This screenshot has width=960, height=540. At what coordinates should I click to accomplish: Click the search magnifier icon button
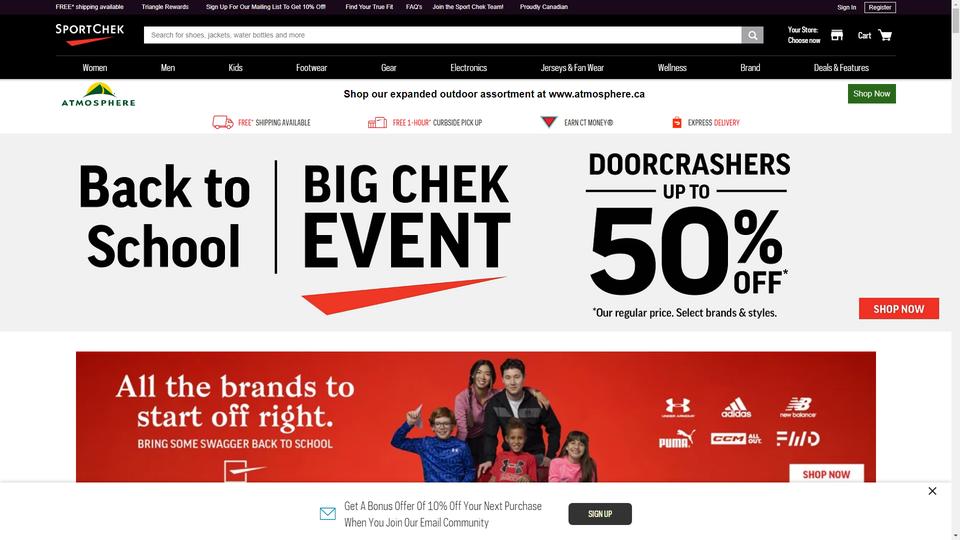point(752,35)
